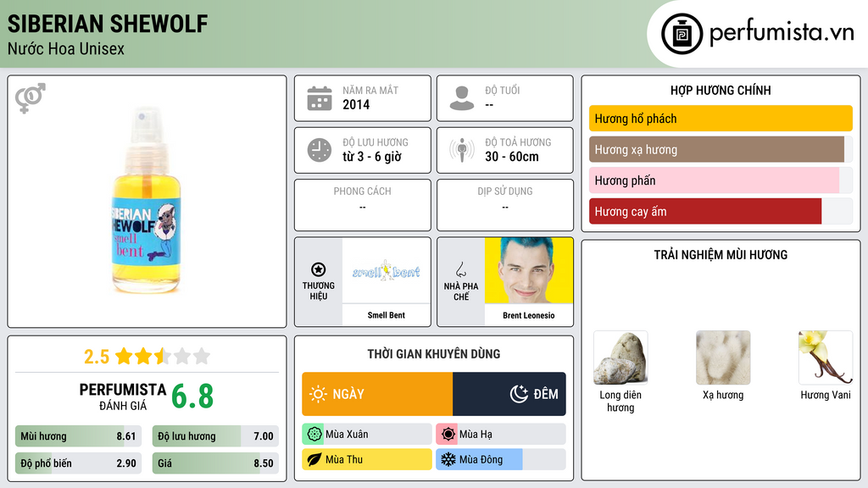Click the sun icon in the Ngày bar
The width and height of the screenshot is (868, 488).
[x=318, y=394]
